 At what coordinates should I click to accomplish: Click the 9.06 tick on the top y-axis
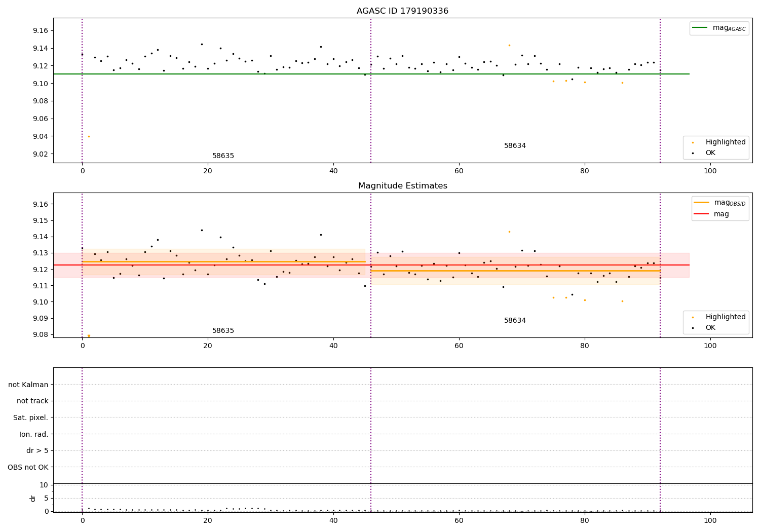click(x=40, y=119)
